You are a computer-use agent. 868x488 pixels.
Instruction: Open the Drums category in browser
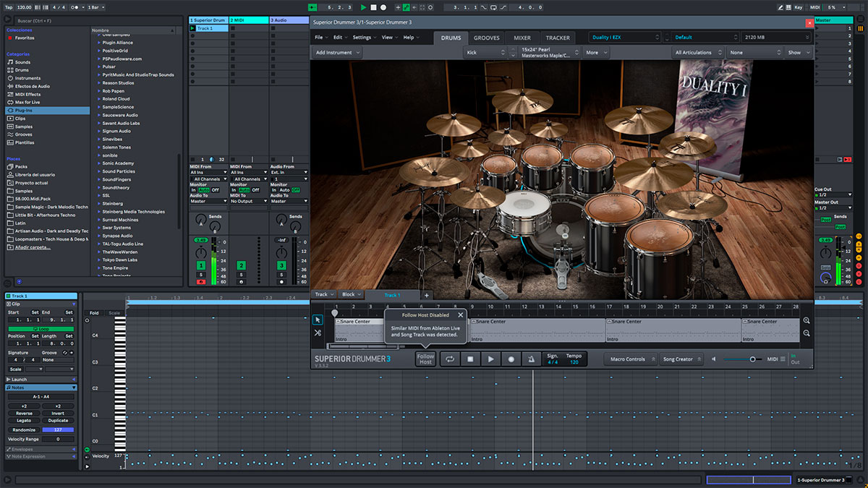(x=22, y=70)
